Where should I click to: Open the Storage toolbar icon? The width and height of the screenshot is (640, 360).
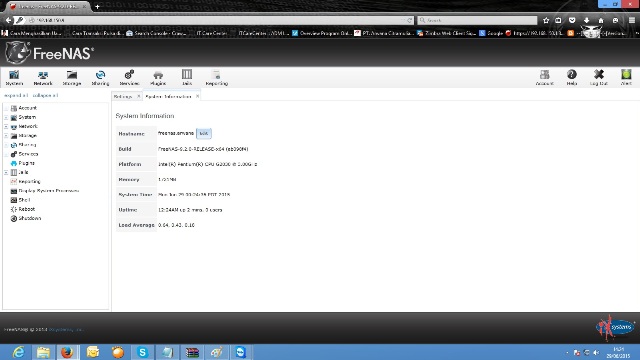pos(72,78)
